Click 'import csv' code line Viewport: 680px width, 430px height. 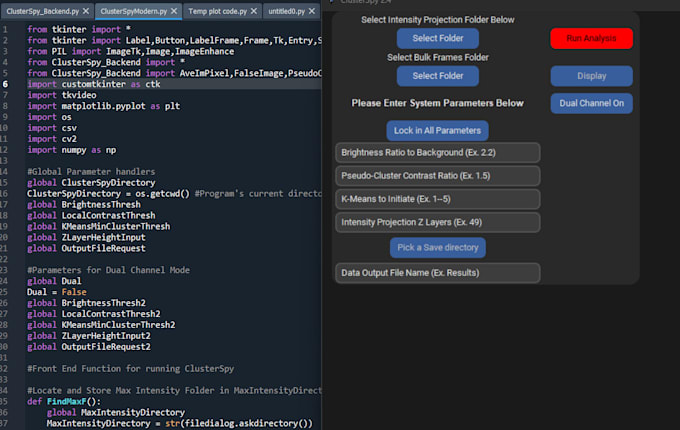coord(52,128)
